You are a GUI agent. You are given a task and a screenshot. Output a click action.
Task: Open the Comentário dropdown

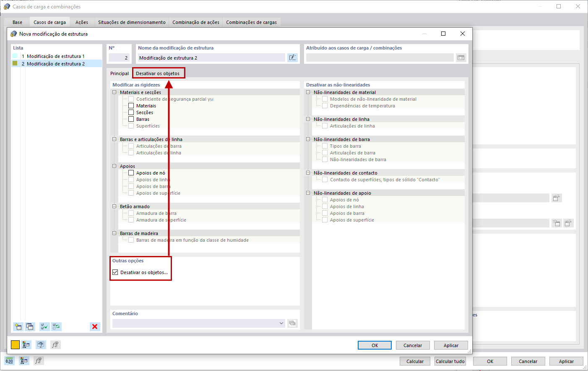281,323
